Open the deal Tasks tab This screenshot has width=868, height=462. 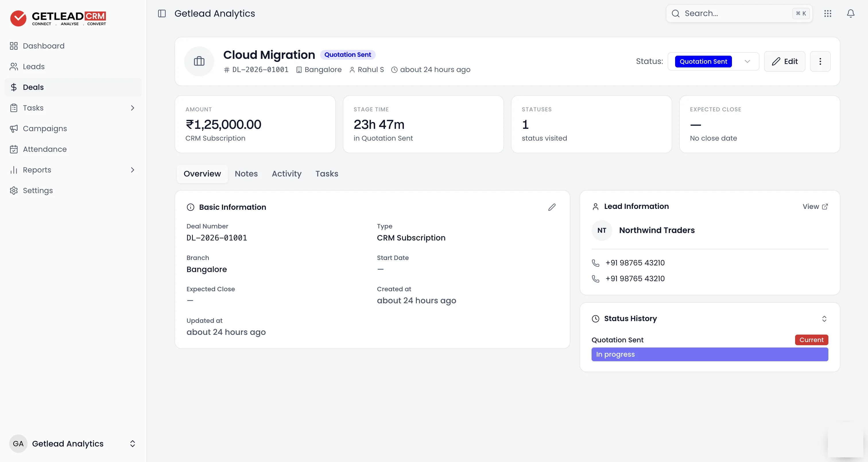327,174
